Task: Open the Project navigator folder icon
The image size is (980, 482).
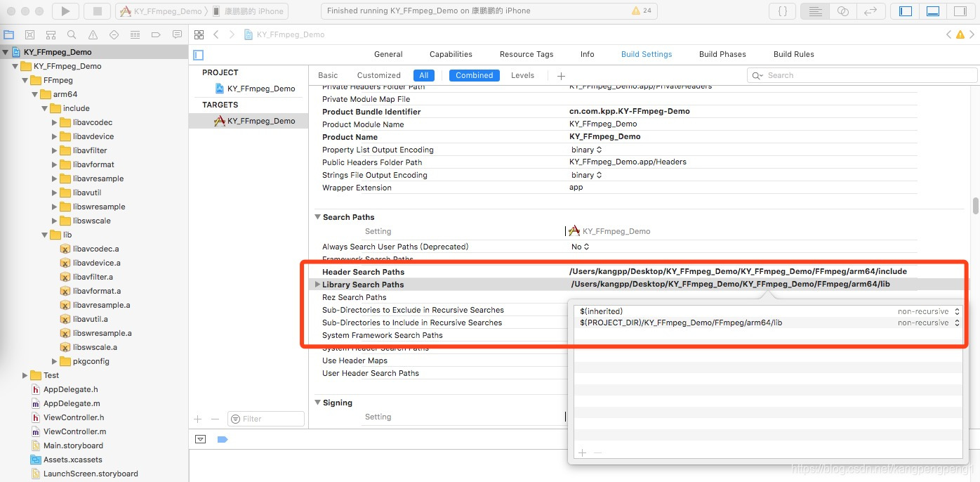Action: coord(9,34)
